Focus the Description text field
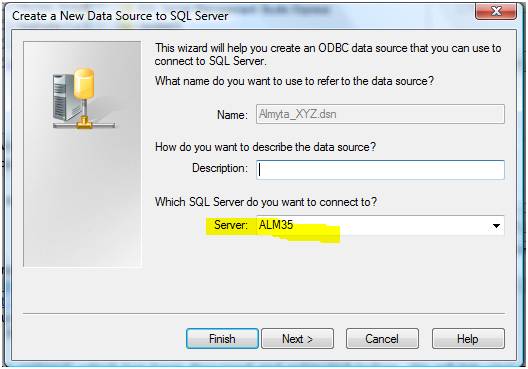This screenshot has height=369, width=528. pos(380,170)
